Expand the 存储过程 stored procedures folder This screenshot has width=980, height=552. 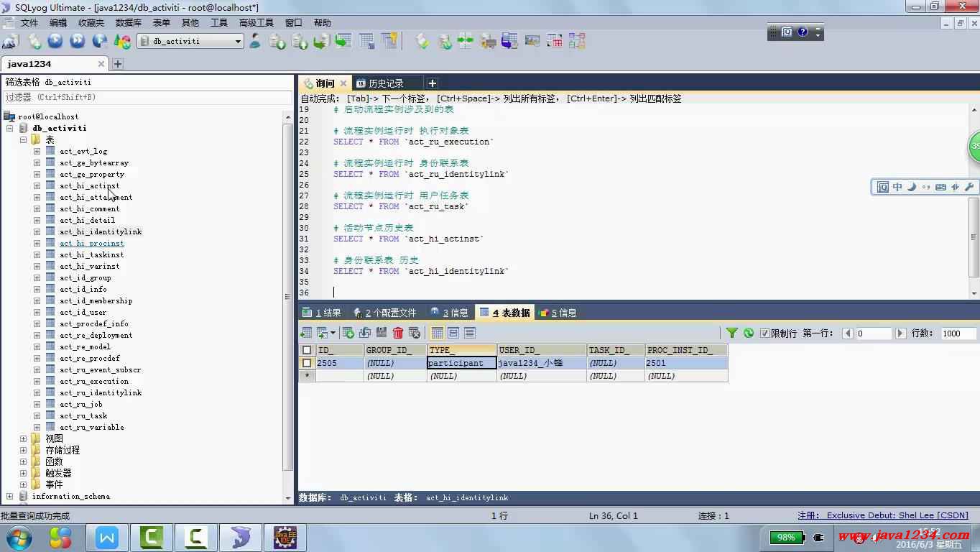click(x=23, y=450)
